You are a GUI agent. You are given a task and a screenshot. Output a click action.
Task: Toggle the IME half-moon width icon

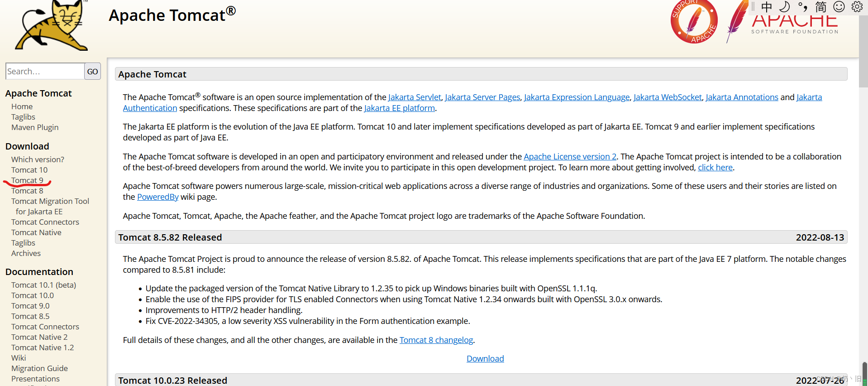[x=784, y=7]
